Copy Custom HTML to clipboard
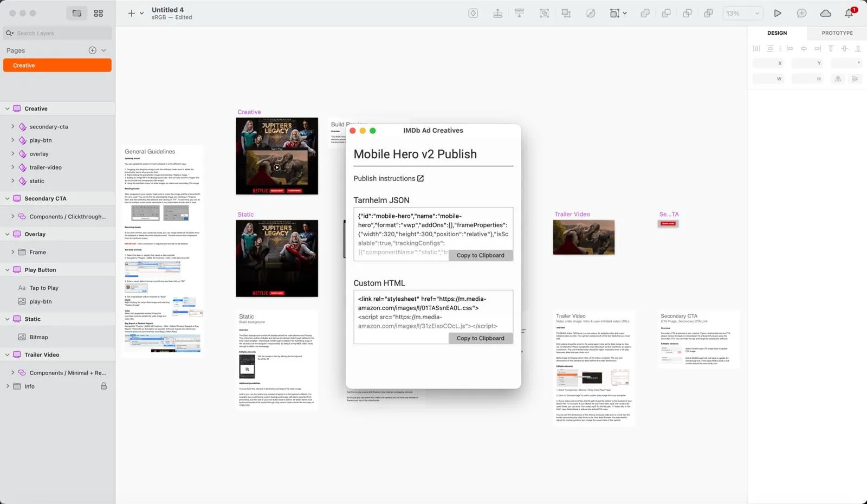 (x=480, y=338)
